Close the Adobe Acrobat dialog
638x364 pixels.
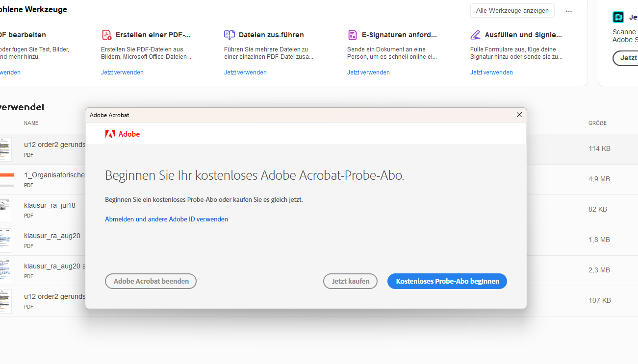coord(519,115)
